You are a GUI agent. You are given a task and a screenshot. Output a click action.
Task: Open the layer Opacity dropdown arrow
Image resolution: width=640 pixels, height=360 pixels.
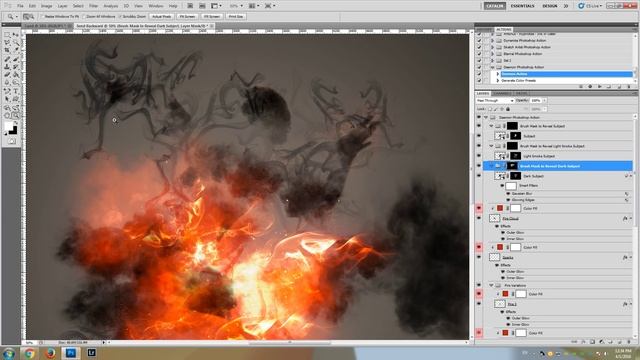[544, 100]
